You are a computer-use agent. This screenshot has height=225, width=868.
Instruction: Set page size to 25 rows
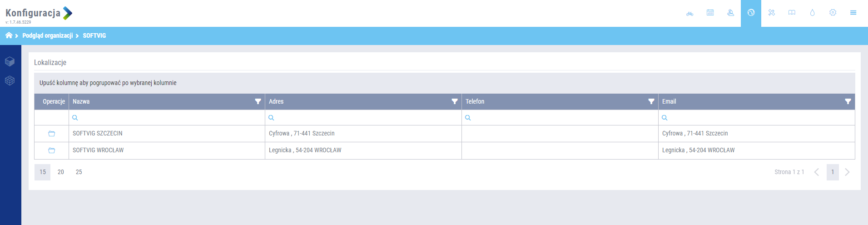coord(79,172)
